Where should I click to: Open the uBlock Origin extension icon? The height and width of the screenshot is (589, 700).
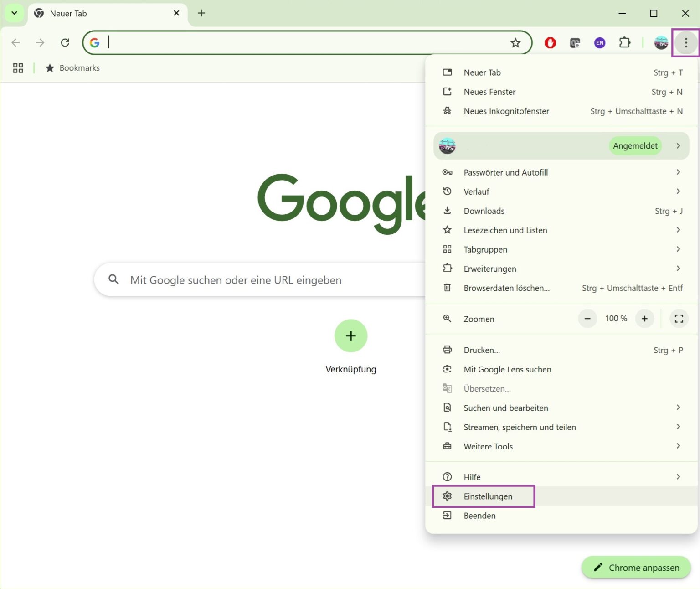550,42
